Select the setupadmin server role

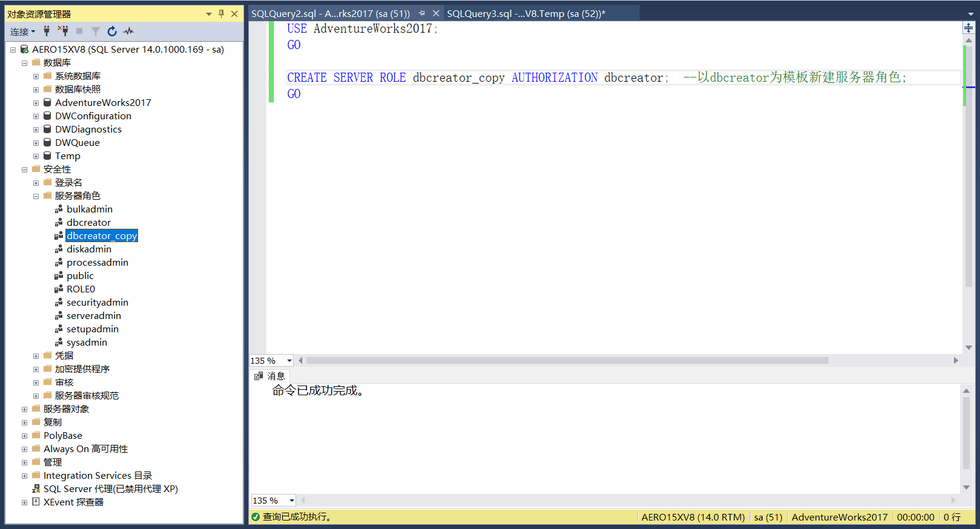tap(93, 329)
